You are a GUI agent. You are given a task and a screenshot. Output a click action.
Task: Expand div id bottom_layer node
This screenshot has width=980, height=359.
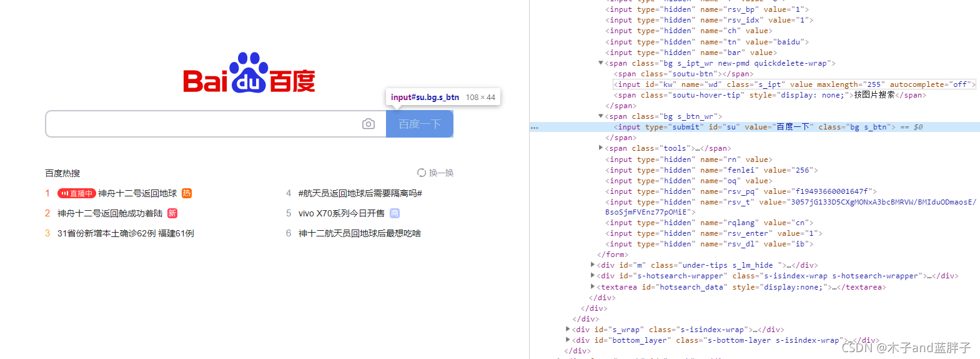pyautogui.click(x=568, y=339)
